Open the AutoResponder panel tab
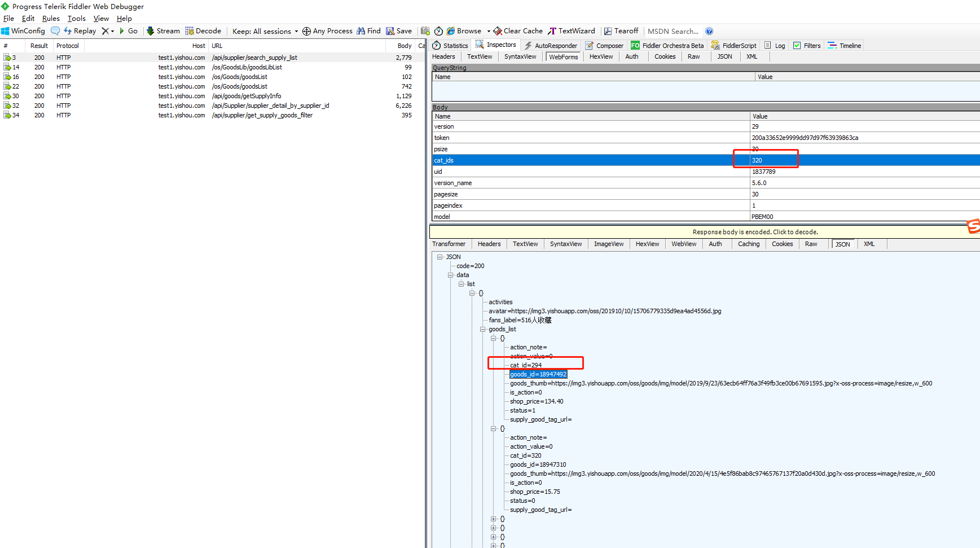Image resolution: width=980 pixels, height=548 pixels. [550, 46]
